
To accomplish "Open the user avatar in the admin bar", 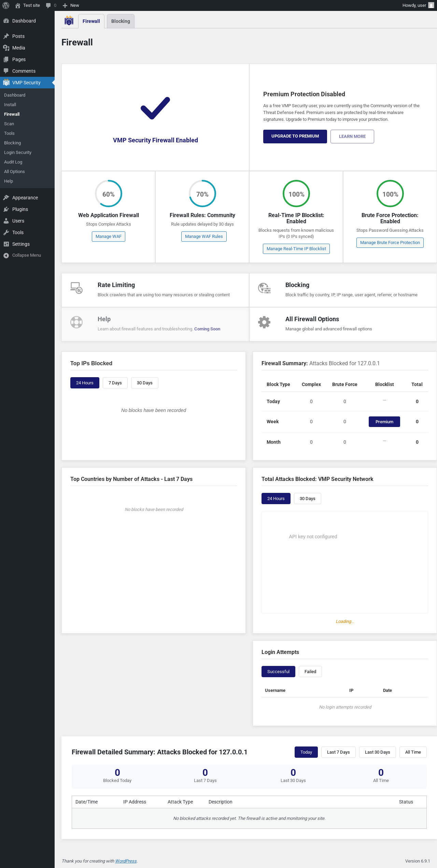I will pyautogui.click(x=431, y=5).
